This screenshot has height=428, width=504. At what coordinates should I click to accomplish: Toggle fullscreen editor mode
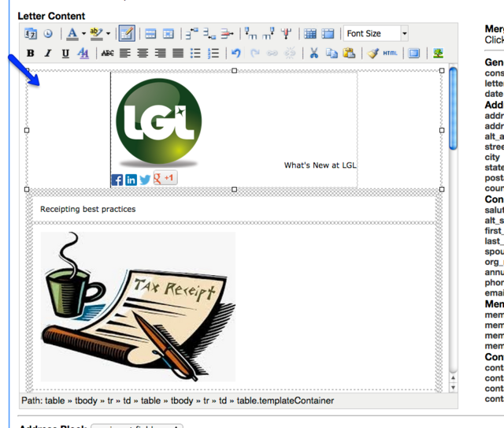(414, 53)
